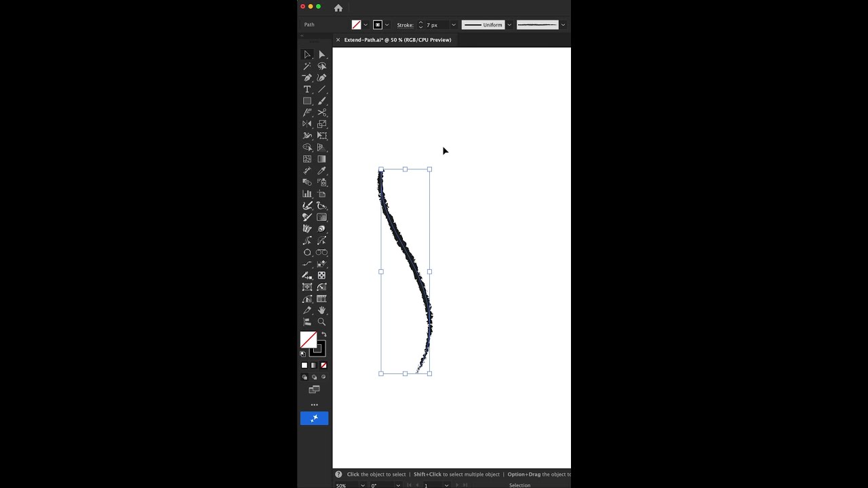Select the Line Segment tool

point(322,89)
